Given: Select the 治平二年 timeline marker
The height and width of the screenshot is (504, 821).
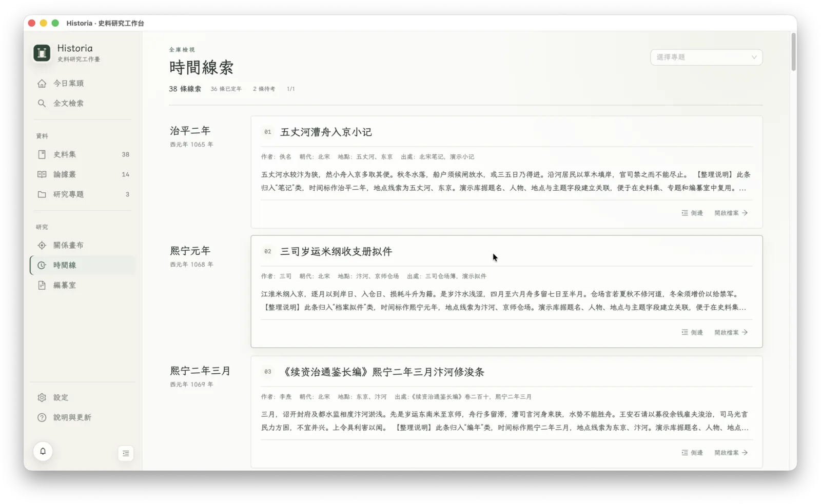Looking at the screenshot, I should 190,131.
